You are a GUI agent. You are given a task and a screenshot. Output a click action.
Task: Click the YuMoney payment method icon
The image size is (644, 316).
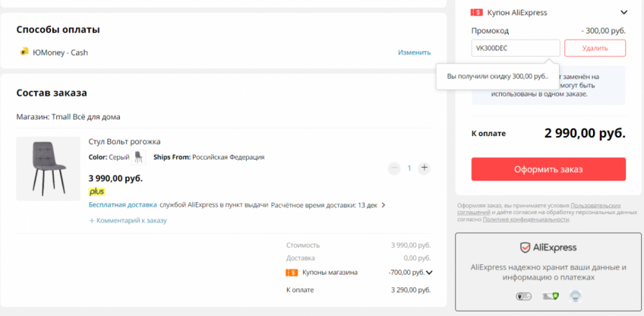[x=25, y=52]
